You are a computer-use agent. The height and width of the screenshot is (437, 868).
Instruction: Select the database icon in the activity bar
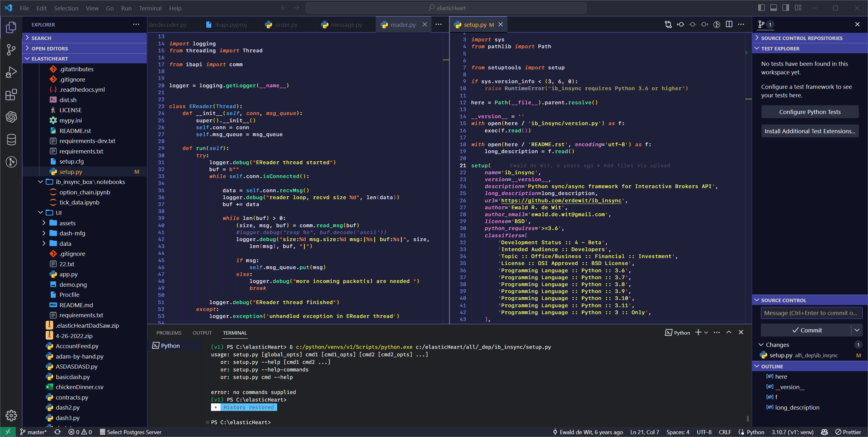[11, 140]
